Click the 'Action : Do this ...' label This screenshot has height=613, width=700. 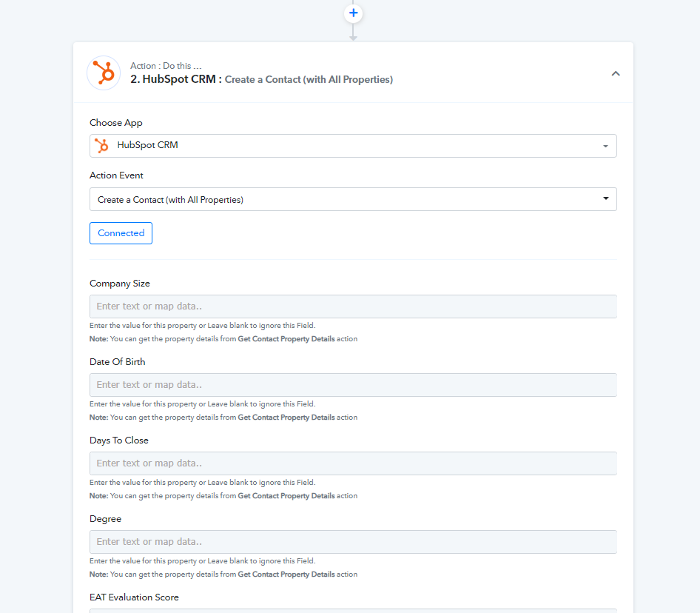click(166, 66)
